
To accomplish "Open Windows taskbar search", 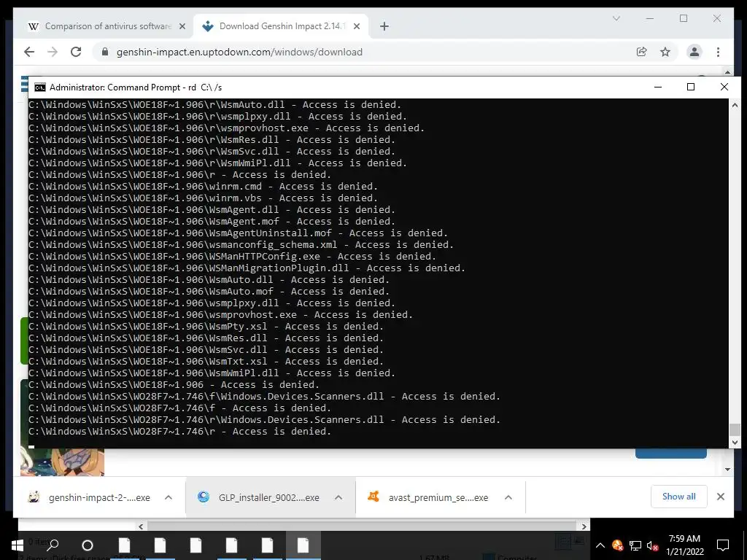I will (53, 545).
